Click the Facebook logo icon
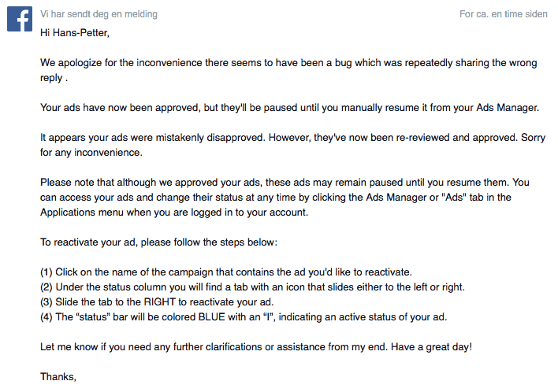The image size is (558, 392). 19,20
